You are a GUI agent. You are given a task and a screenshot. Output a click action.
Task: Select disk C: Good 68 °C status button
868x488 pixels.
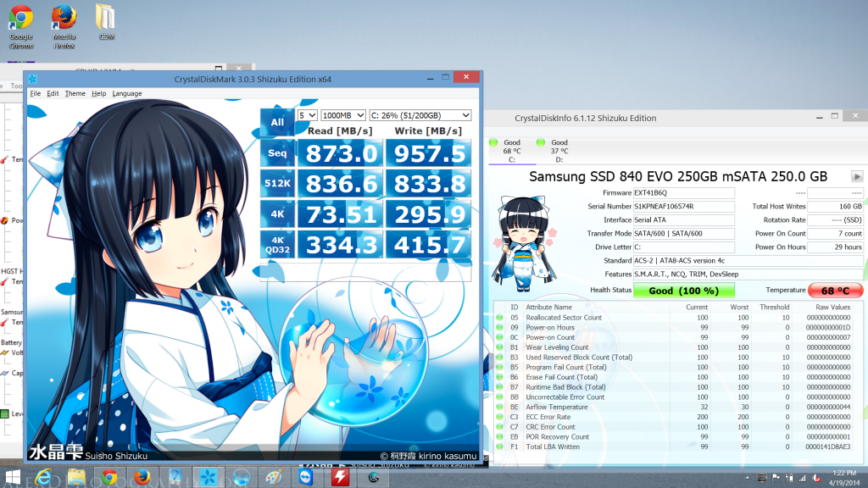pos(511,151)
